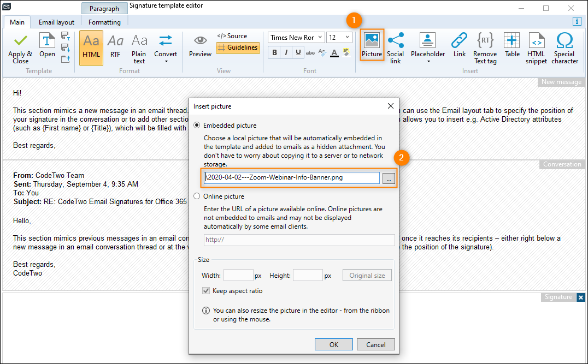Show the signature Preview
This screenshot has width=588, height=364.
200,46
